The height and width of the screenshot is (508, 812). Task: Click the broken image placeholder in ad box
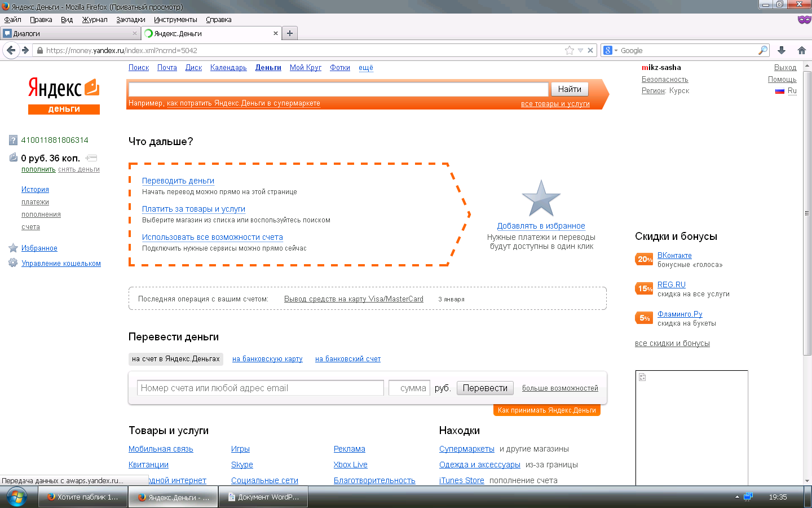pyautogui.click(x=642, y=377)
